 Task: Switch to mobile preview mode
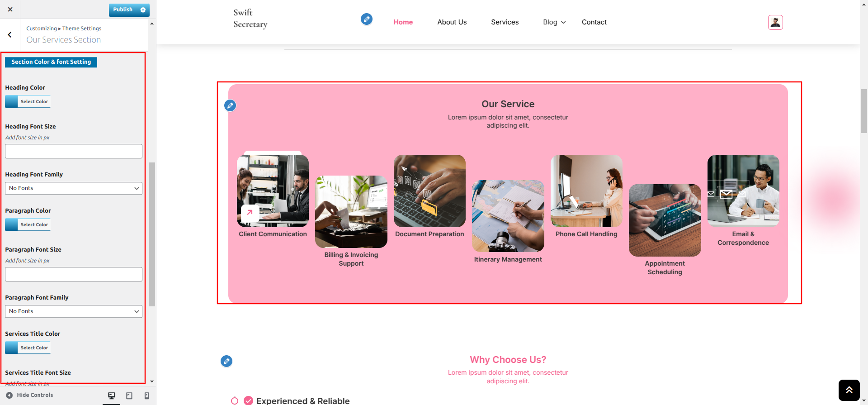coord(146,395)
